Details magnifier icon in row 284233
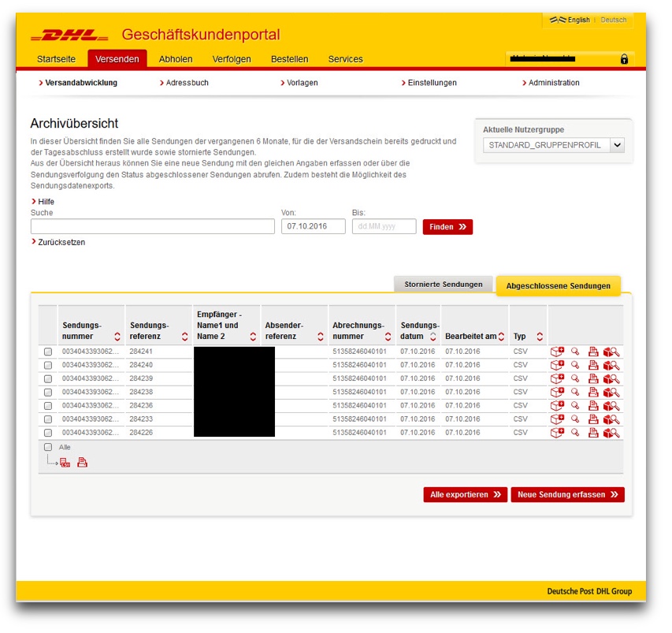This screenshot has width=672, height=633. 575,419
